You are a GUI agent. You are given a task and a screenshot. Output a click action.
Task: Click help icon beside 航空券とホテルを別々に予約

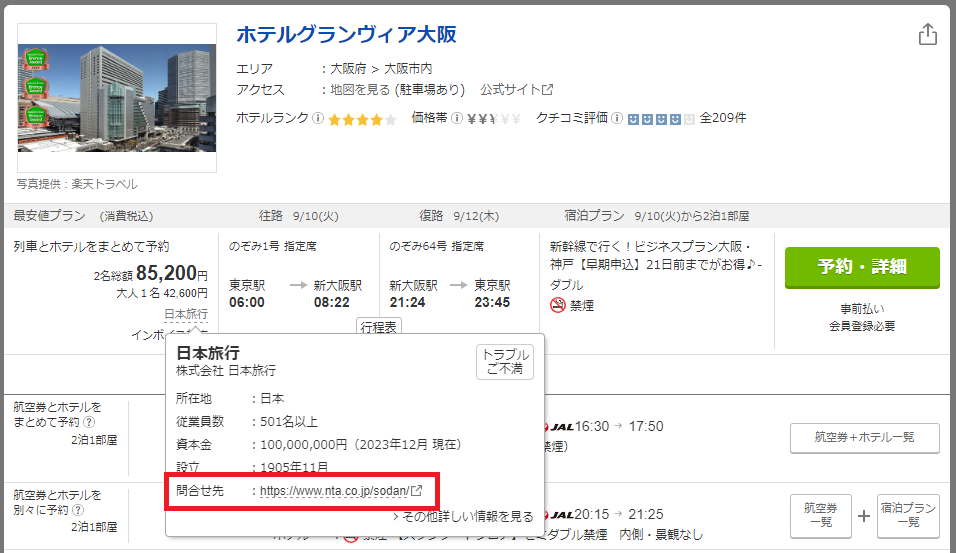(76, 511)
